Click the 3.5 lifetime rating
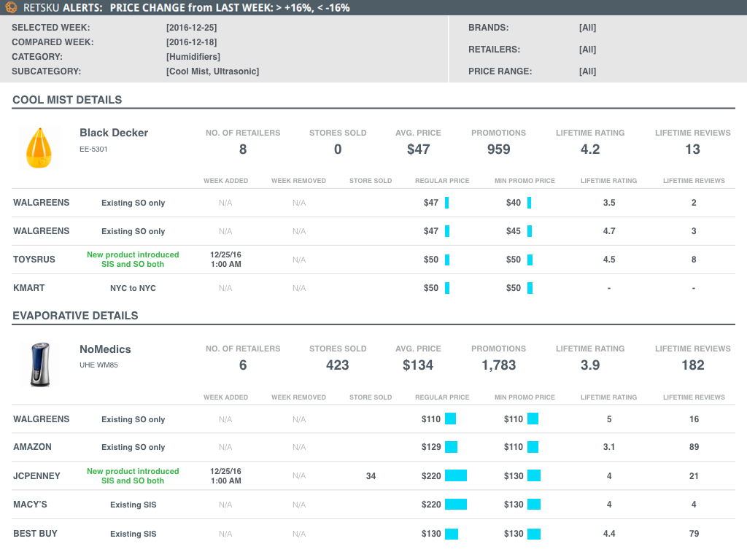Image resolution: width=747 pixels, height=560 pixels. click(609, 203)
